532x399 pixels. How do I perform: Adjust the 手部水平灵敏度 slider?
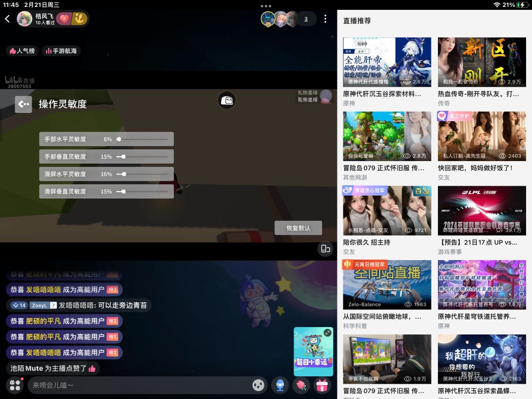click(x=143, y=139)
